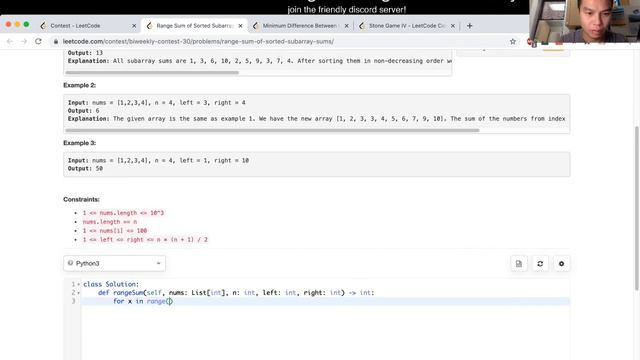The height and width of the screenshot is (360, 640).
Task: Click the macOS yellow minimize button
Action: 17,24
